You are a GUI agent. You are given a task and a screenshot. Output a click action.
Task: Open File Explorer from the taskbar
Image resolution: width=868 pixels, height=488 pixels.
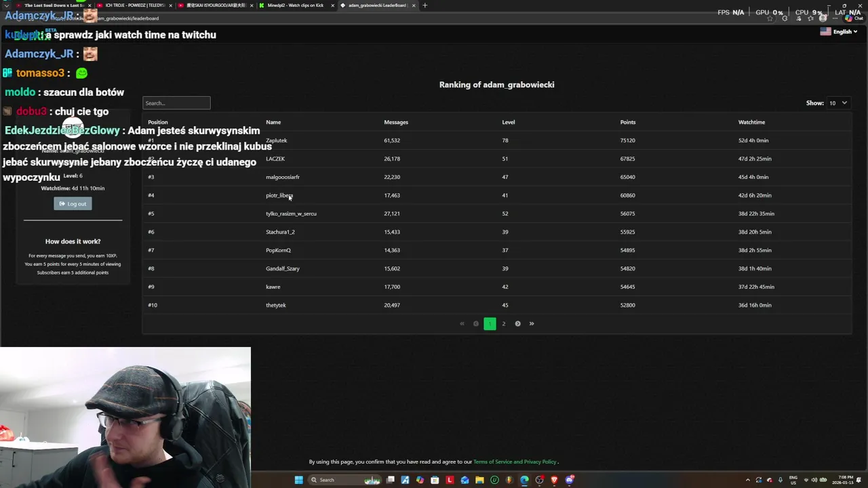(479, 480)
